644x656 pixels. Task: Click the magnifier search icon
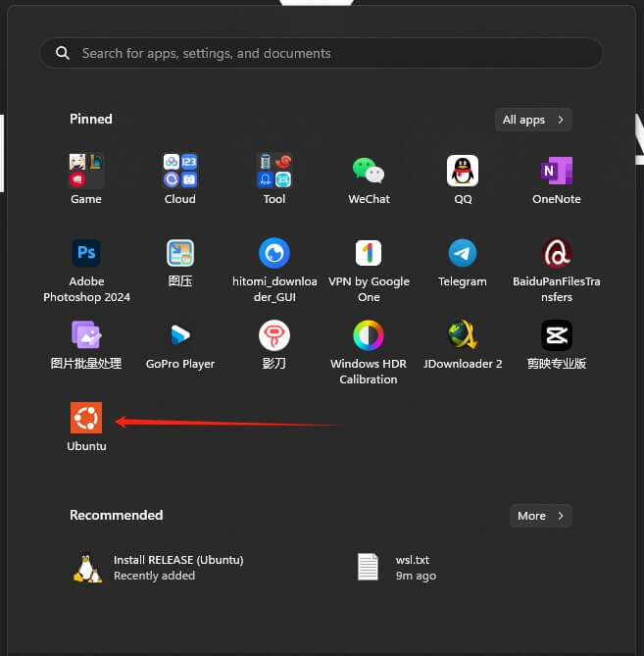coord(63,53)
